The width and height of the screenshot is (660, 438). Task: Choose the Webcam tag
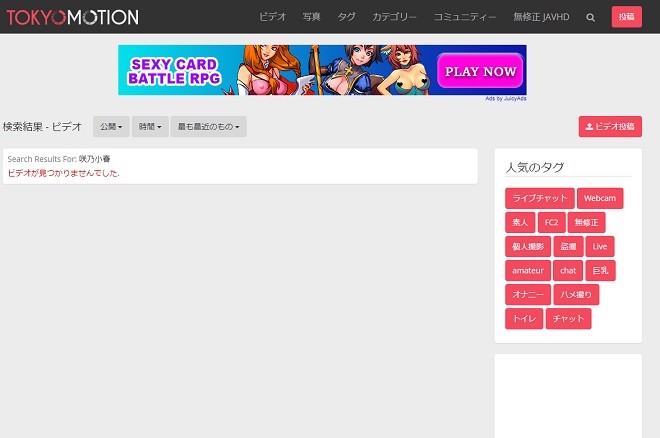601,199
